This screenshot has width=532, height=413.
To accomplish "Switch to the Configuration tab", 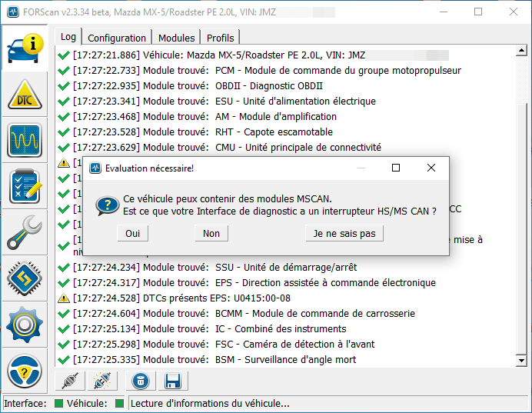I will [117, 38].
